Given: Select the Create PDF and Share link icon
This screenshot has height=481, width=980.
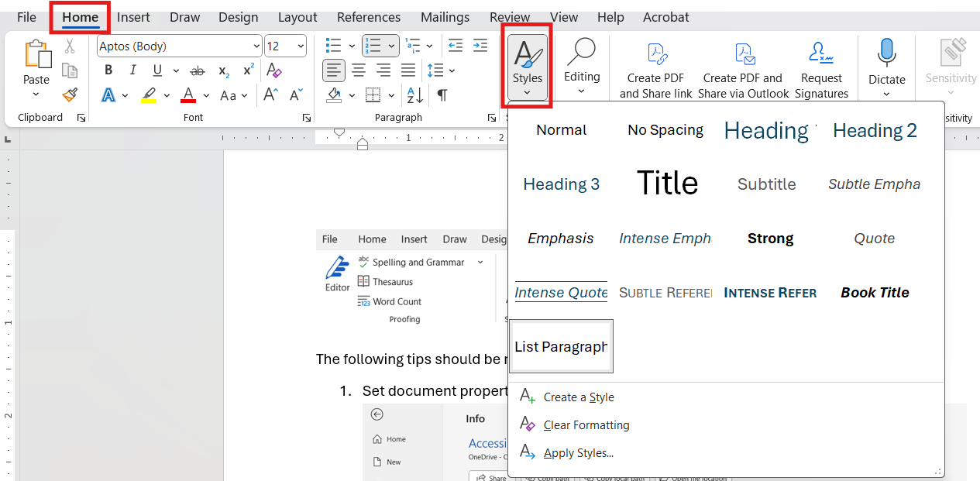Looking at the screenshot, I should [x=656, y=54].
